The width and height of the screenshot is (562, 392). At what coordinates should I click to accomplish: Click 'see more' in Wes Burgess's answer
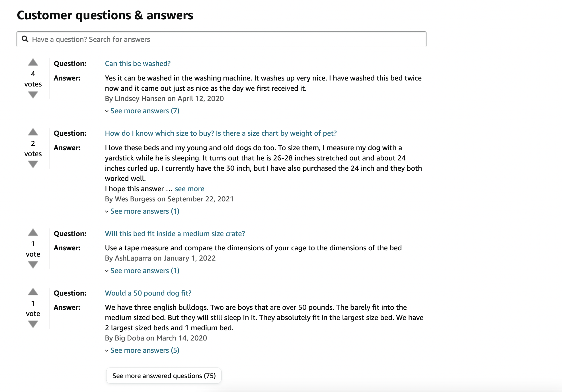pos(189,189)
